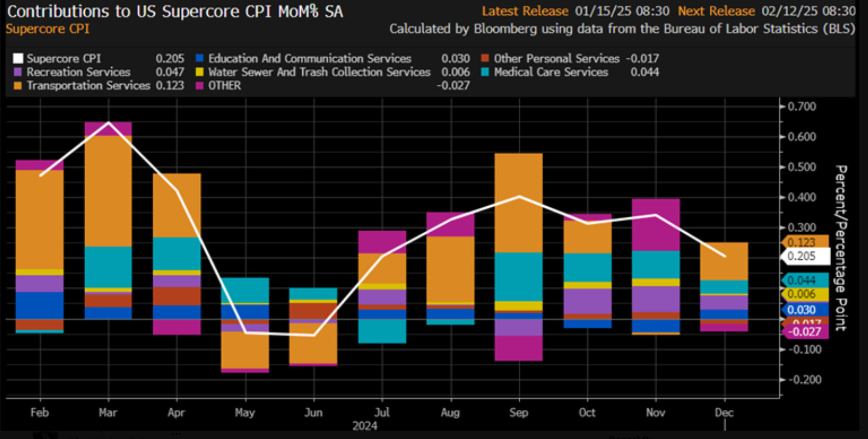868x439 pixels.
Task: Click the Sep label on the x-axis
Action: coord(519,412)
